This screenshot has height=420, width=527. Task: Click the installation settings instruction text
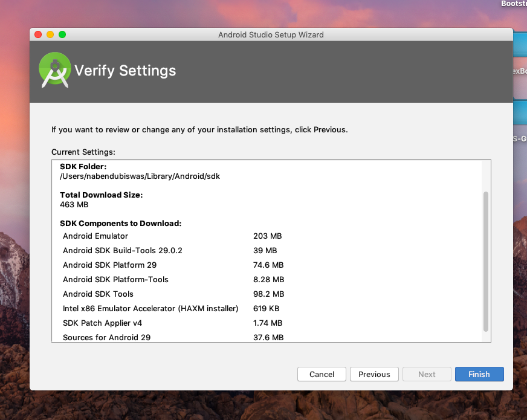tap(199, 130)
